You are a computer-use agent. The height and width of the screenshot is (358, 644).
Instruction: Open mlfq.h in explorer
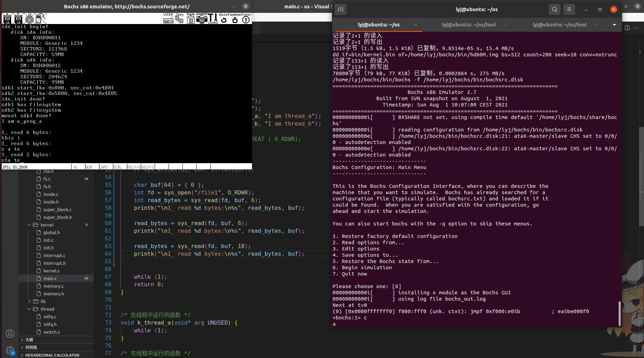click(50, 324)
